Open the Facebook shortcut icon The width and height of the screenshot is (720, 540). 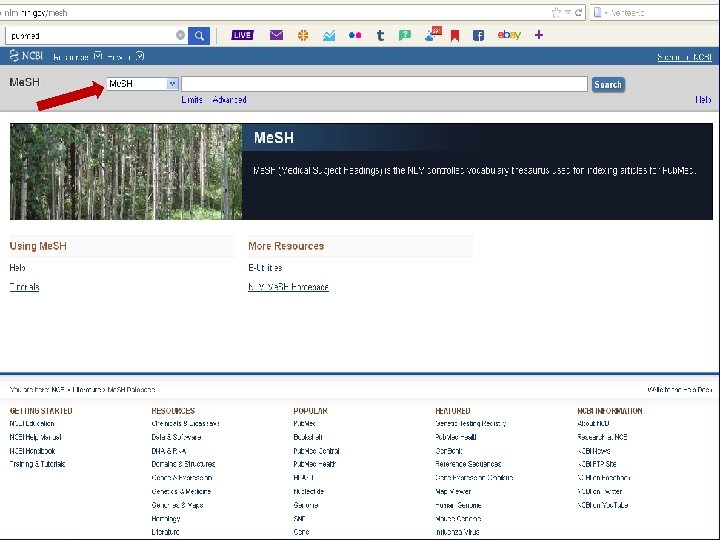pos(478,35)
